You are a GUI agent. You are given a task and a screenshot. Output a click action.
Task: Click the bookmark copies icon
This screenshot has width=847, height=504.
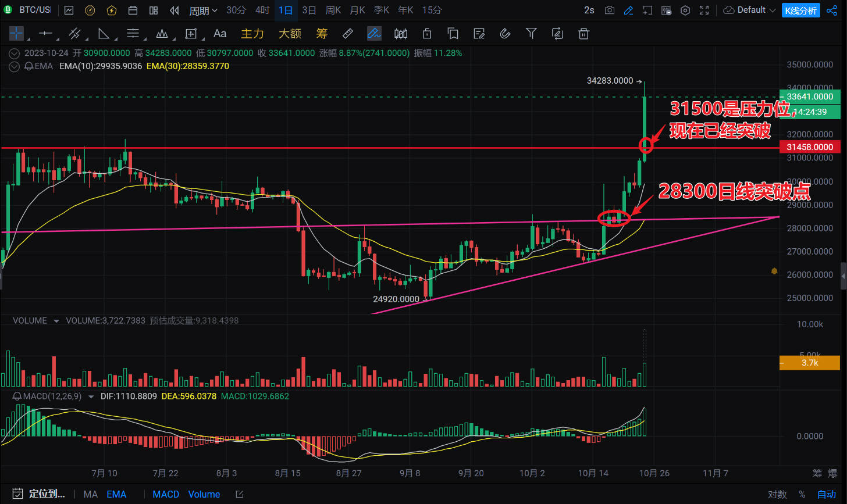coord(453,33)
